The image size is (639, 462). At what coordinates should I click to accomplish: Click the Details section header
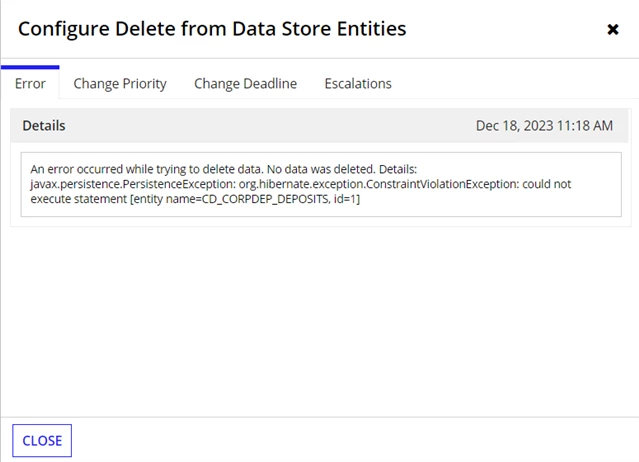[x=44, y=125]
